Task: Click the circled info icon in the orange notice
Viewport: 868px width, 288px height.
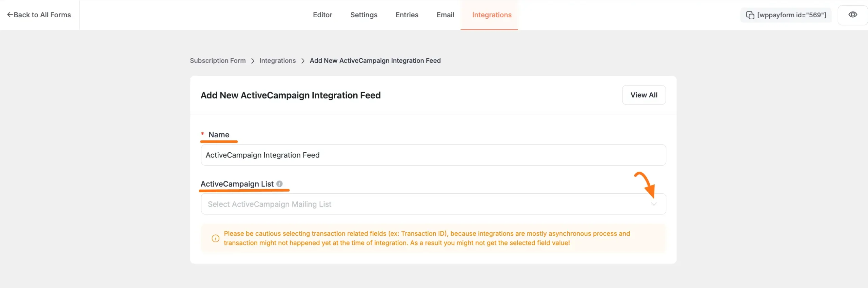Action: [215, 238]
